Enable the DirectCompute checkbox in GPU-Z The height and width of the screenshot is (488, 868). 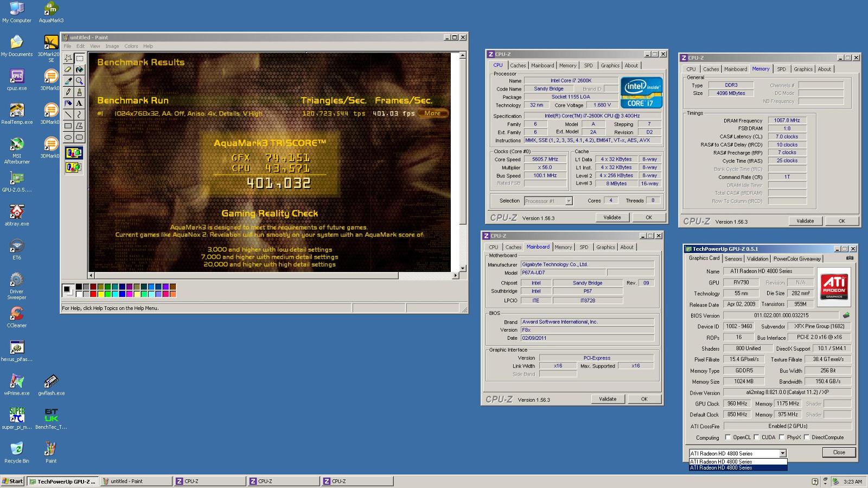[x=807, y=438]
